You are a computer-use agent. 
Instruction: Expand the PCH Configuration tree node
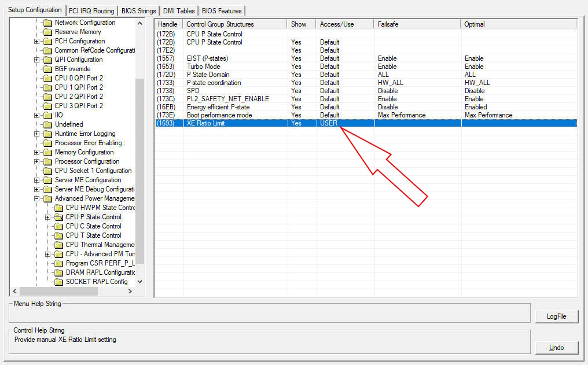37,41
